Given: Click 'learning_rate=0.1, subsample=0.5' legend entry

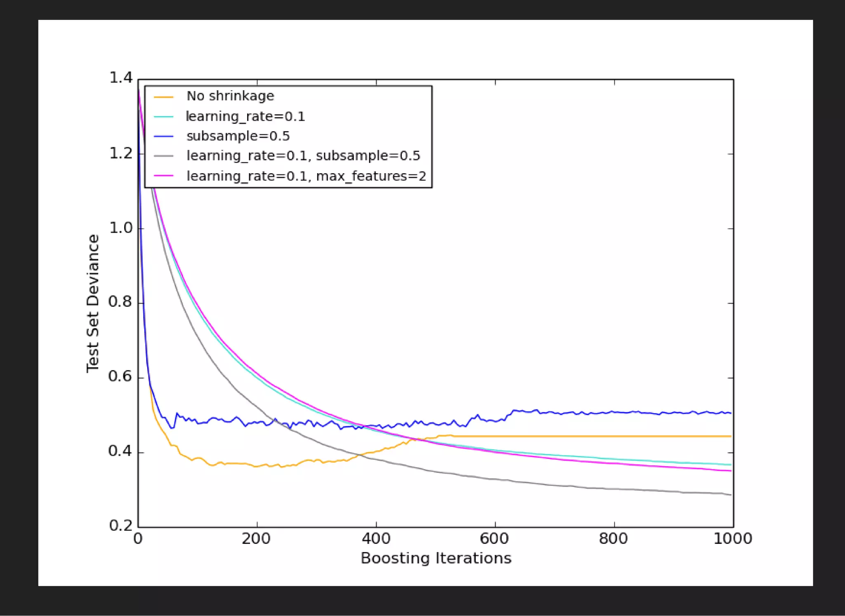Looking at the screenshot, I should [x=303, y=156].
